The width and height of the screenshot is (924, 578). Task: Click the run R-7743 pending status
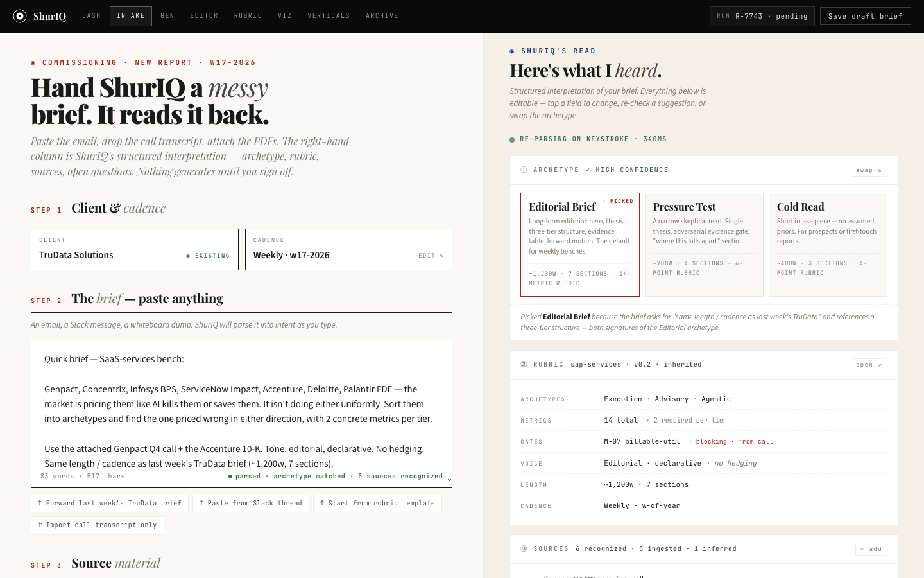pyautogui.click(x=762, y=16)
